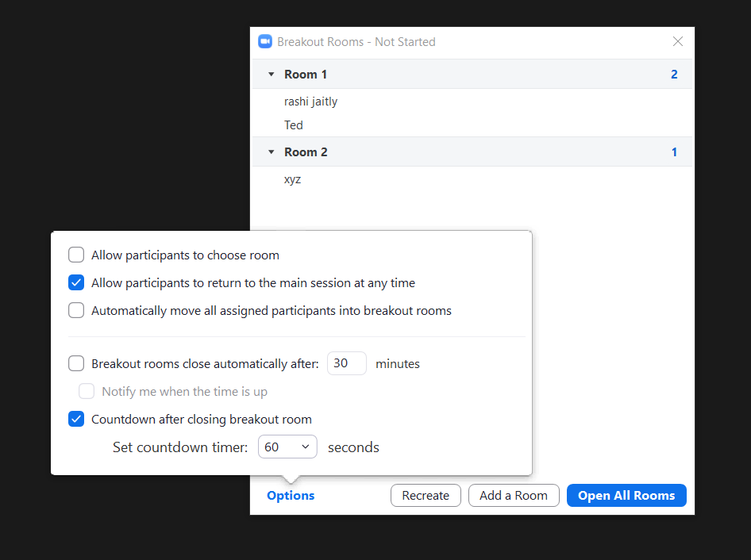Click the Zoom camera logo icon
This screenshot has width=751, height=560.
pyautogui.click(x=265, y=41)
